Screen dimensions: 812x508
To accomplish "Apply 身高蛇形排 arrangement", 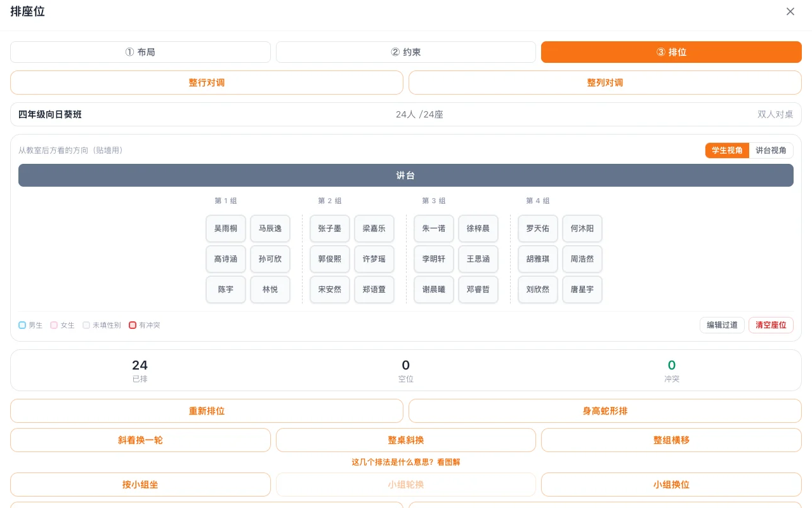I will (x=605, y=411).
